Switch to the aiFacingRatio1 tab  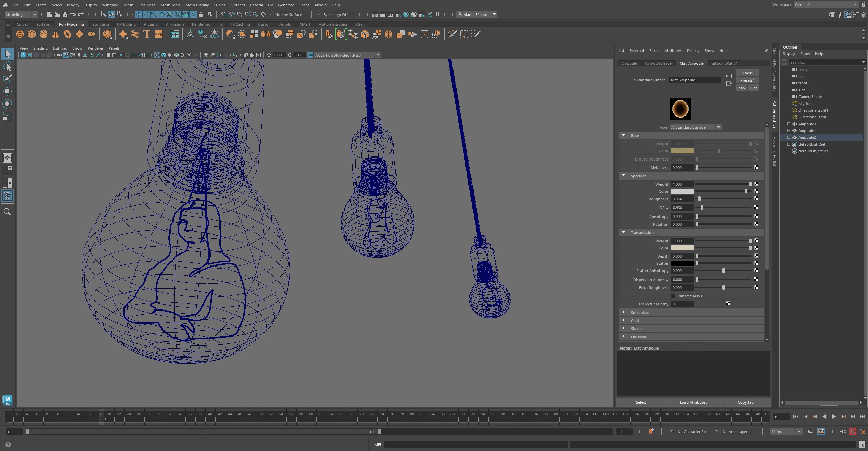click(x=725, y=63)
